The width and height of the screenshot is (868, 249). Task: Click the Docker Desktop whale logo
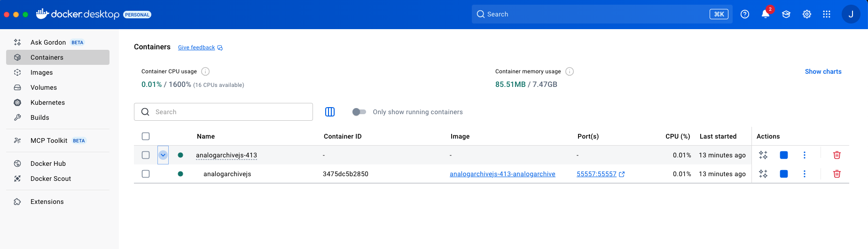(42, 14)
